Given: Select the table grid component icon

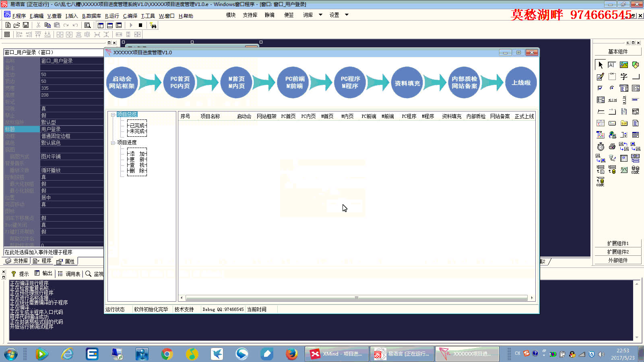Looking at the screenshot, I should coord(624,158).
